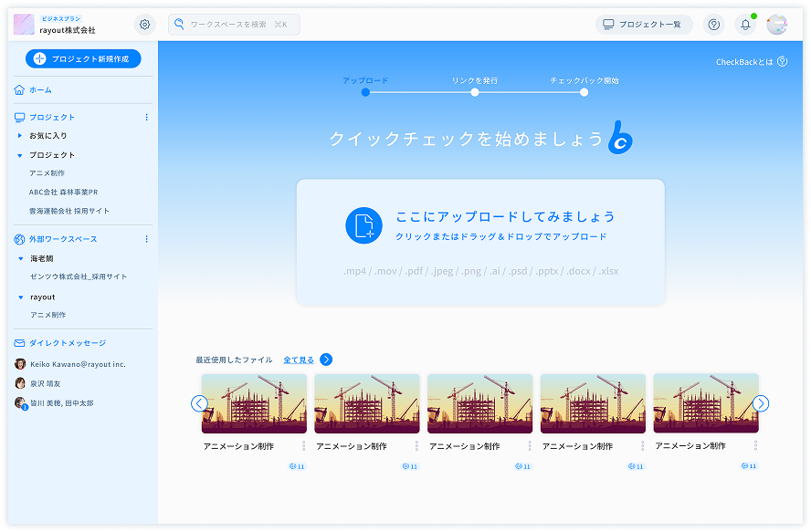
Task: Focus the ワークスペースを検索 search field
Action: (234, 25)
